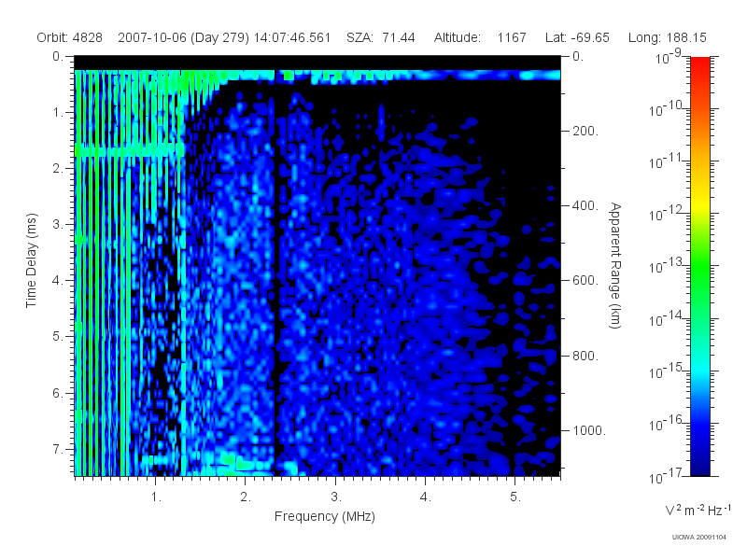Click the 10^-15 label on the color scale
747x560 pixels.
667,371
